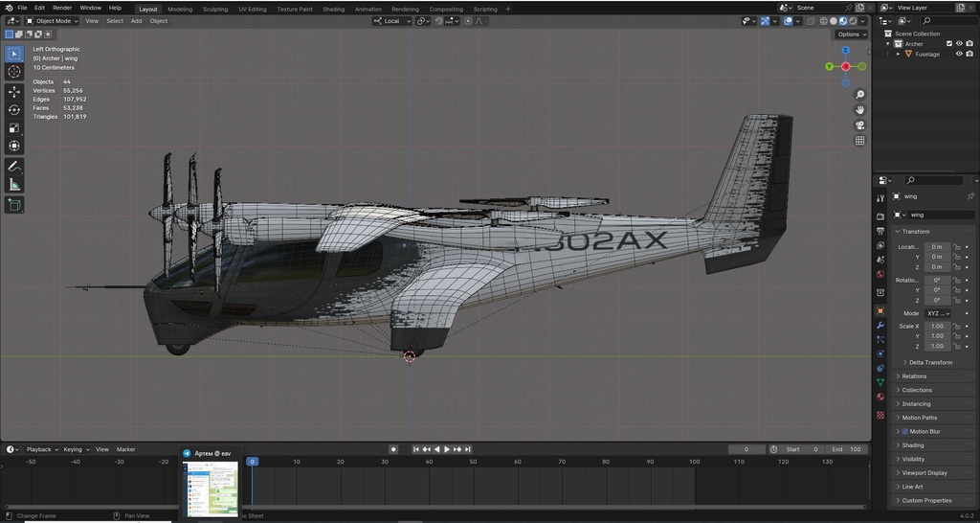Open the Object Data properties tab
Viewport: 980px width, 523px height.
click(x=880, y=382)
